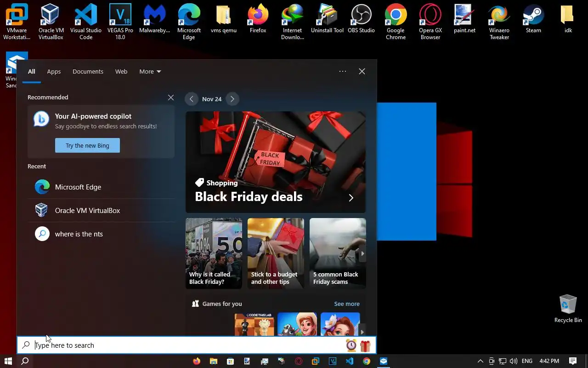Image resolution: width=588 pixels, height=368 pixels.
Task: Select Malwarebytes desktop icon
Action: 154,18
